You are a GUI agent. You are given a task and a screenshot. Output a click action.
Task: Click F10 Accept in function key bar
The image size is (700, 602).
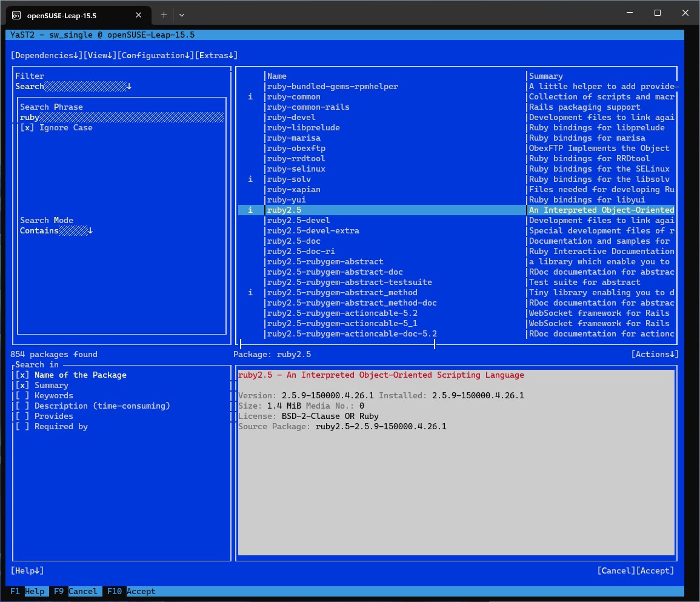(x=132, y=591)
